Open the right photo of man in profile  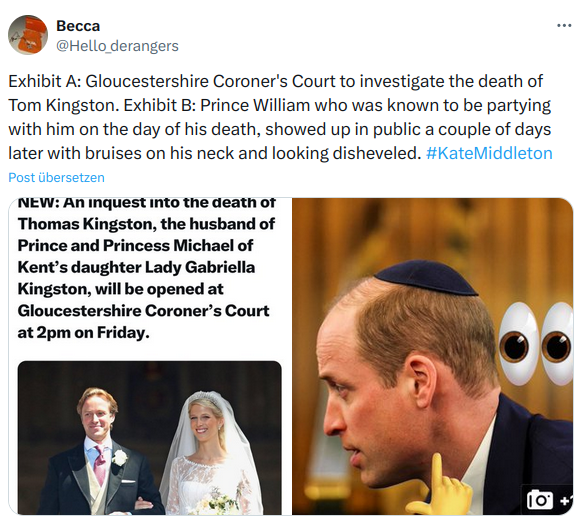432,356
